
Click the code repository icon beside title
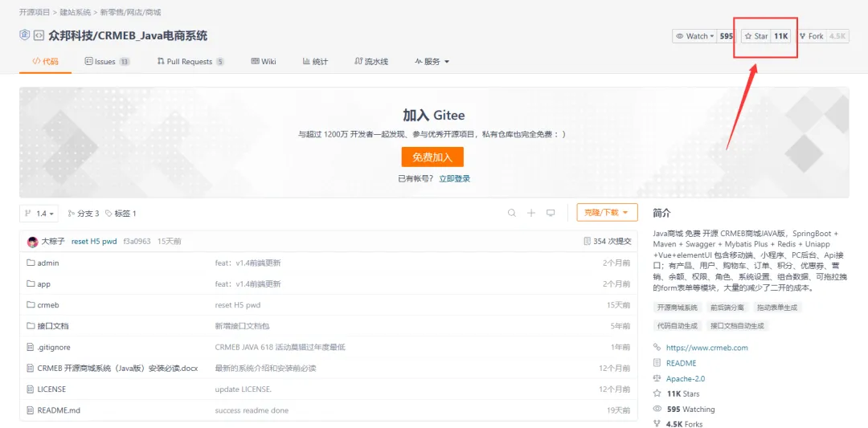click(x=39, y=36)
